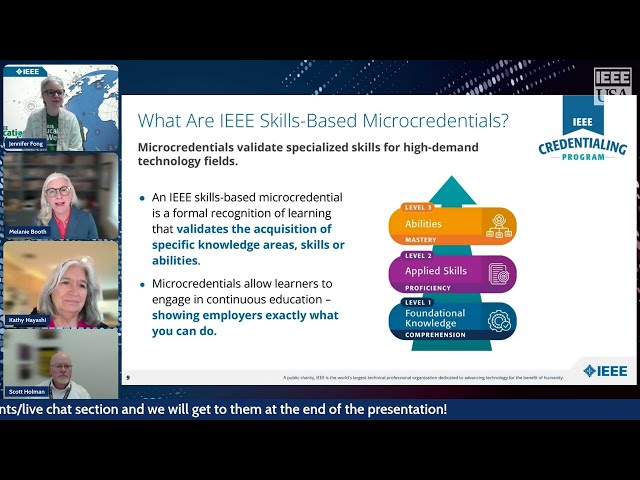
Task: Click the blue Foundational Knowledge level block
Action: click(x=452, y=319)
